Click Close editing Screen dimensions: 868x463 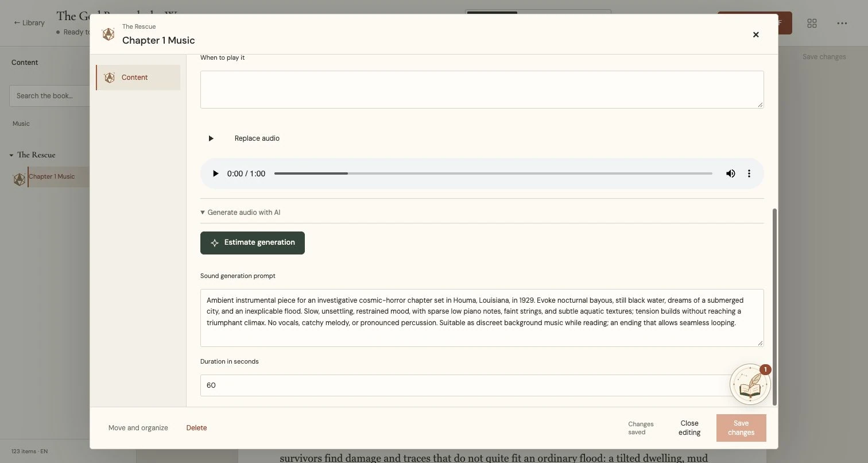click(689, 428)
